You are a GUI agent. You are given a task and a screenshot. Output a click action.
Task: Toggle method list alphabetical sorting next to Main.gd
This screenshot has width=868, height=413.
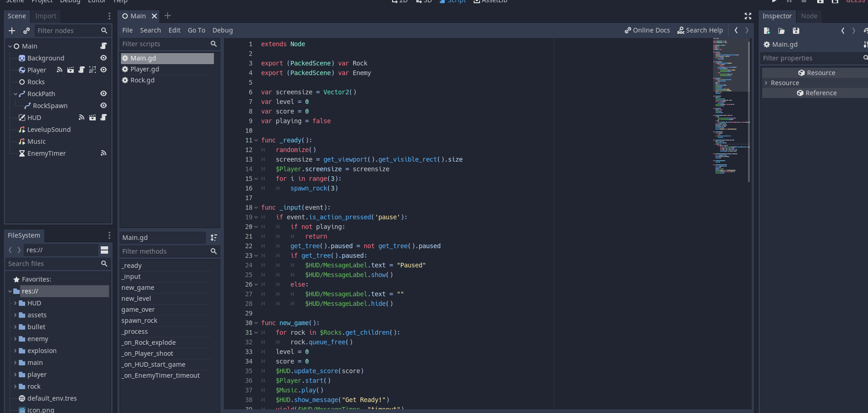(213, 238)
